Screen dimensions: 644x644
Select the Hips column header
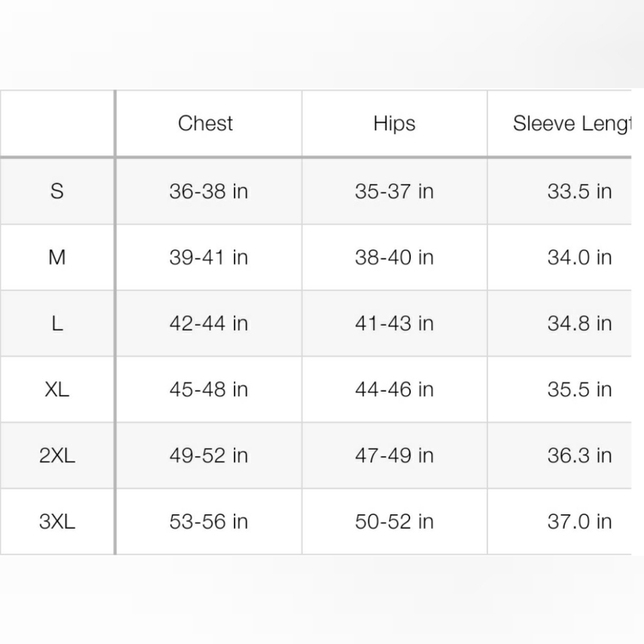tap(394, 123)
